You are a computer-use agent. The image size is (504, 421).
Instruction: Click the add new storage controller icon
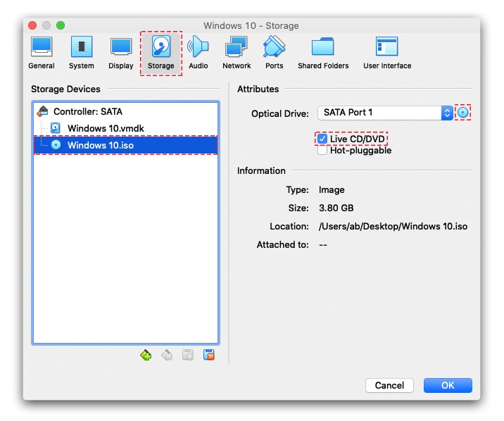click(x=146, y=355)
